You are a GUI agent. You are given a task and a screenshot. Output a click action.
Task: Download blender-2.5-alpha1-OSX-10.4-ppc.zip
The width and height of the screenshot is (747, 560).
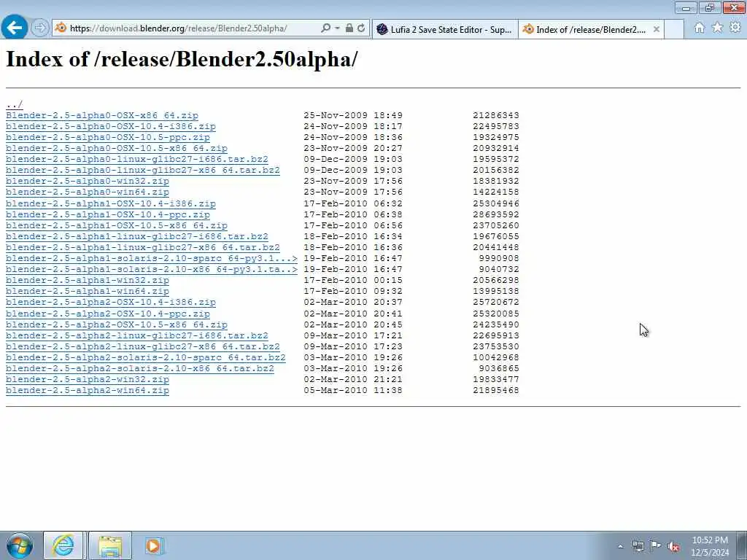click(x=108, y=214)
